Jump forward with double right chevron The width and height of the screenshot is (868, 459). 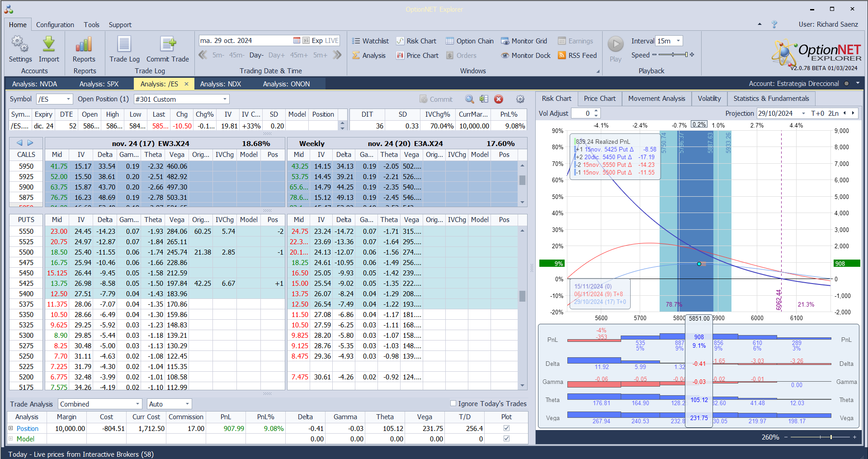point(337,55)
